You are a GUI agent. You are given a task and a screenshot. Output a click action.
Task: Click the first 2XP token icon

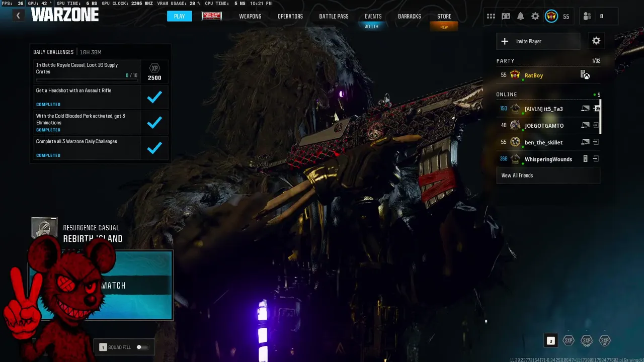[569, 340]
